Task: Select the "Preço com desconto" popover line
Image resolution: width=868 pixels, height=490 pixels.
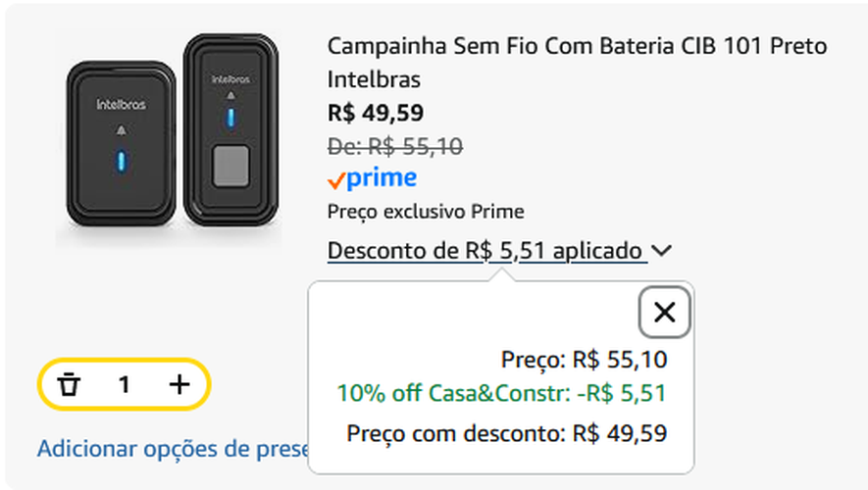Action: 507,432
